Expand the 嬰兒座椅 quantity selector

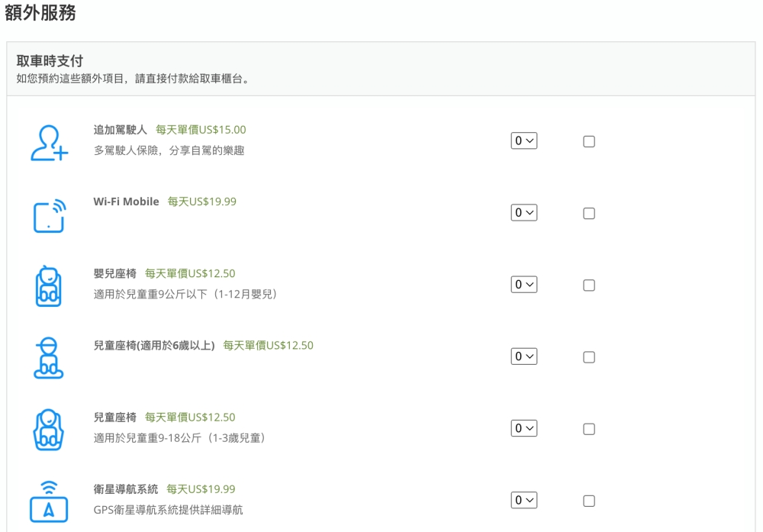[524, 284]
